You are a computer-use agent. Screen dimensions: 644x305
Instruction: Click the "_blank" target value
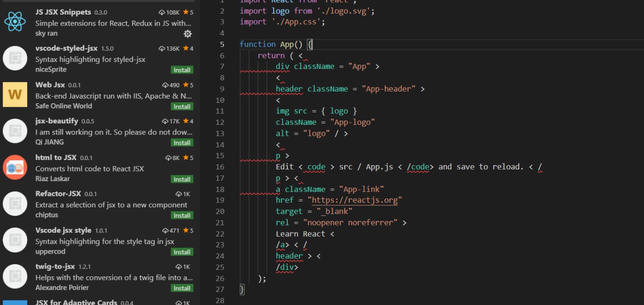tap(335, 211)
